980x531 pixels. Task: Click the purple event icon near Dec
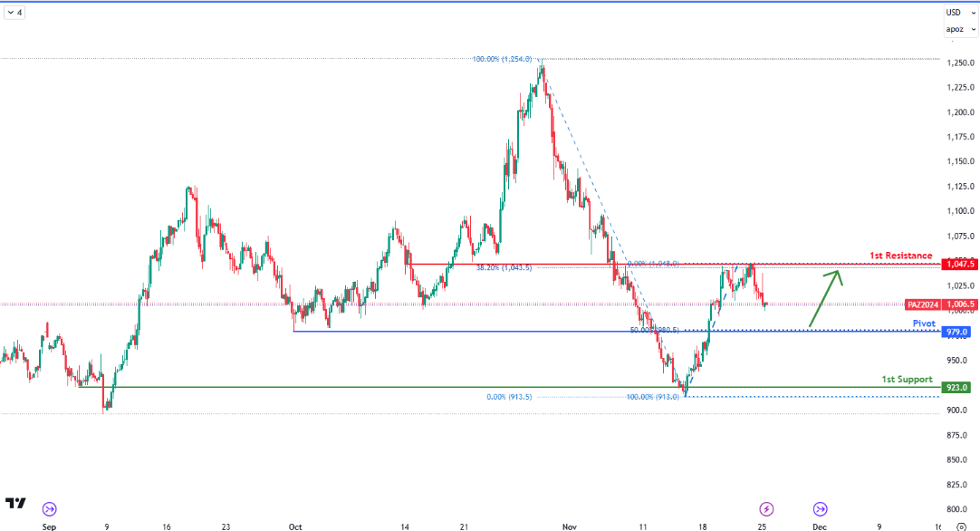pyautogui.click(x=820, y=509)
